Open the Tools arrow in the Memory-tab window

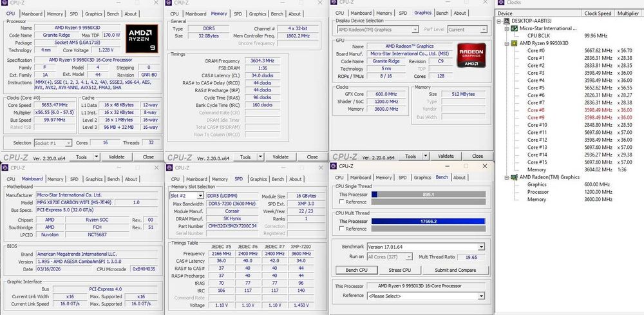260,157
